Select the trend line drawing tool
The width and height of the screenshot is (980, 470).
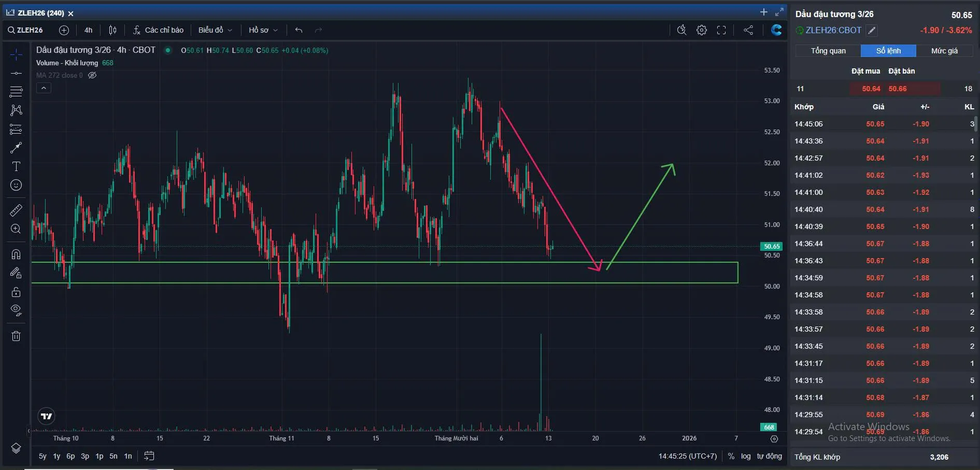pos(16,73)
